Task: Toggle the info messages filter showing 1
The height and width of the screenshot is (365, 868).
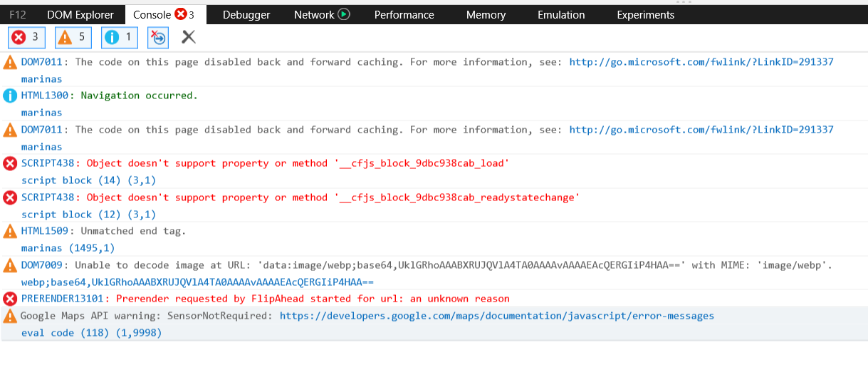Action: (x=119, y=37)
